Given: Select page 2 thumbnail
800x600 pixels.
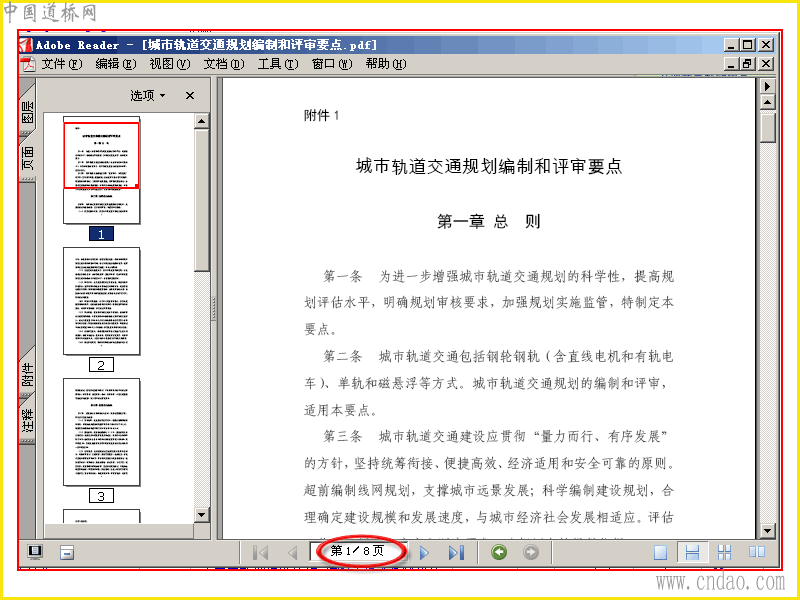Looking at the screenshot, I should point(102,301).
